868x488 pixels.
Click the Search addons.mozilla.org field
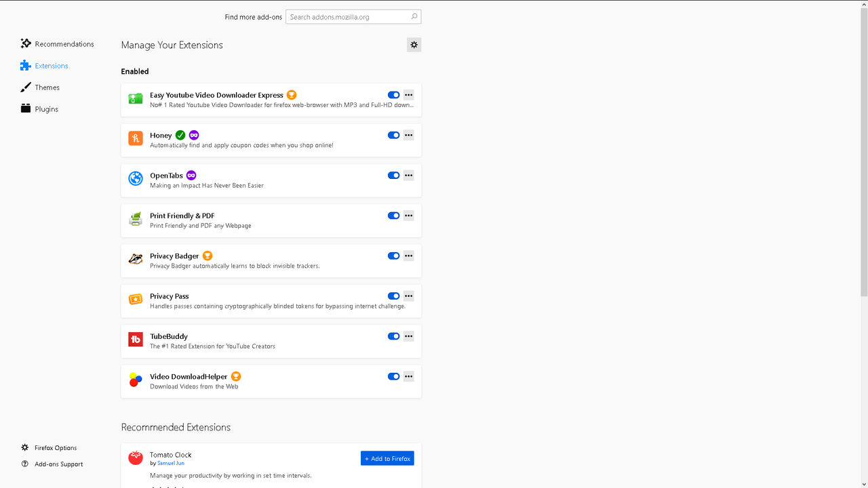(353, 17)
